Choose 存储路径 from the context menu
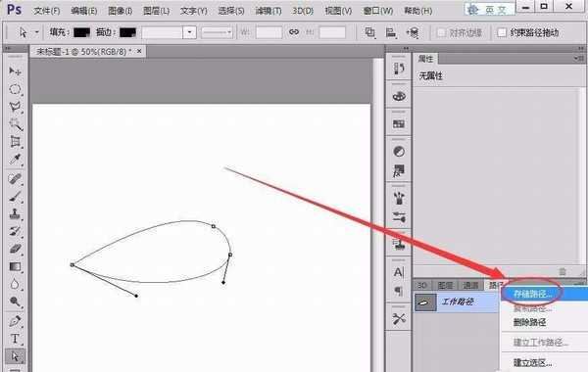The height and width of the screenshot is (372, 588). [532, 294]
